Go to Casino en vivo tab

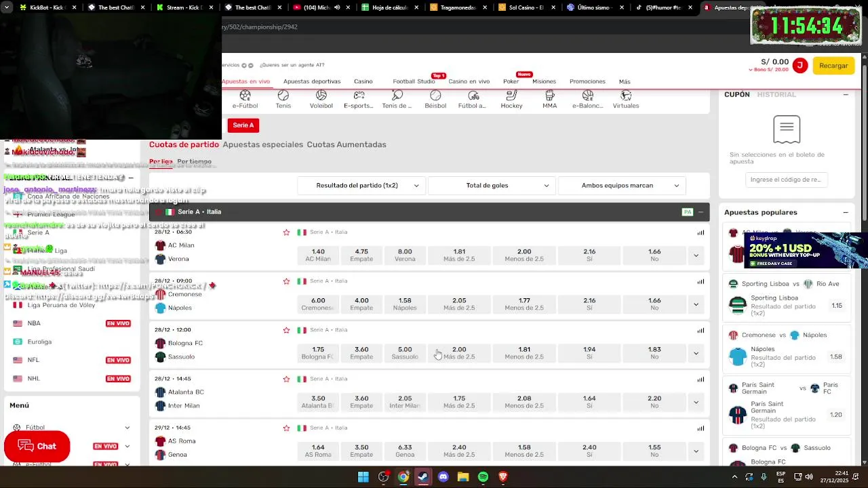pyautogui.click(x=469, y=81)
